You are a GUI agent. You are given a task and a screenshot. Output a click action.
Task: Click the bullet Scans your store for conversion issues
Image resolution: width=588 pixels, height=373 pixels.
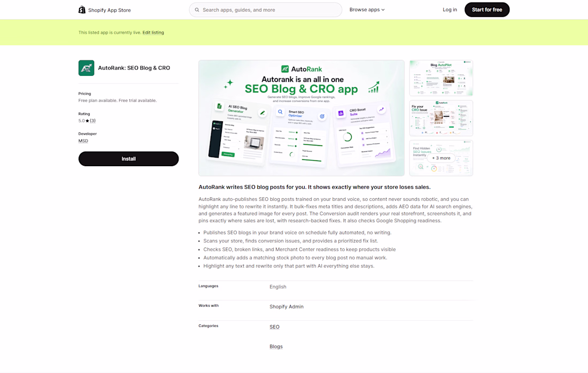pos(291,240)
